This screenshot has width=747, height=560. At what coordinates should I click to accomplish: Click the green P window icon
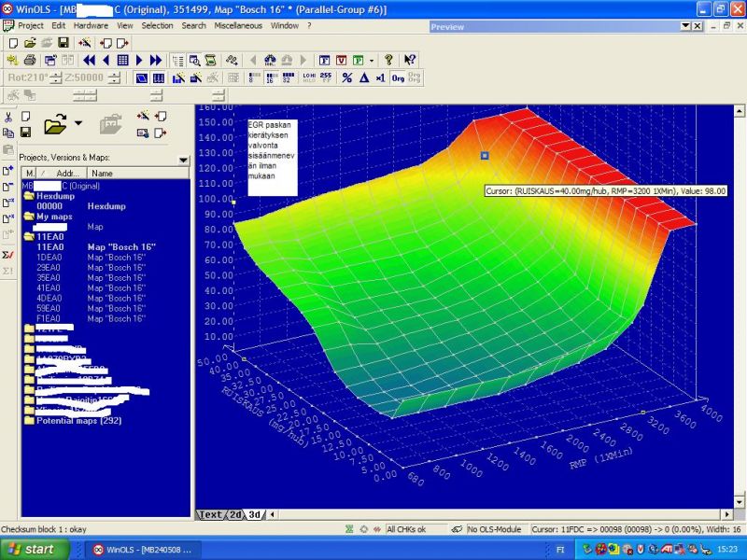pos(359,61)
